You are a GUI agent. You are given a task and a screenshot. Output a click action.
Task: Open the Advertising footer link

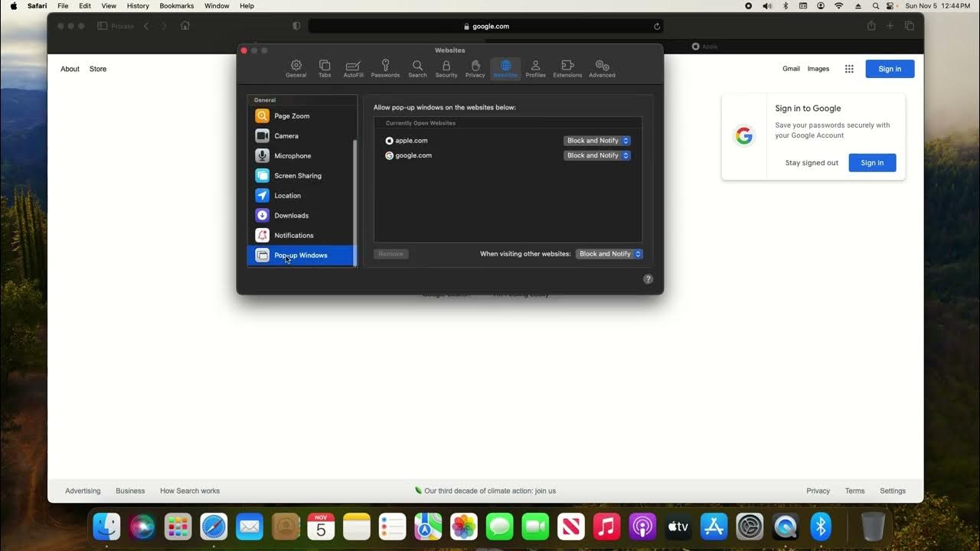(x=83, y=491)
